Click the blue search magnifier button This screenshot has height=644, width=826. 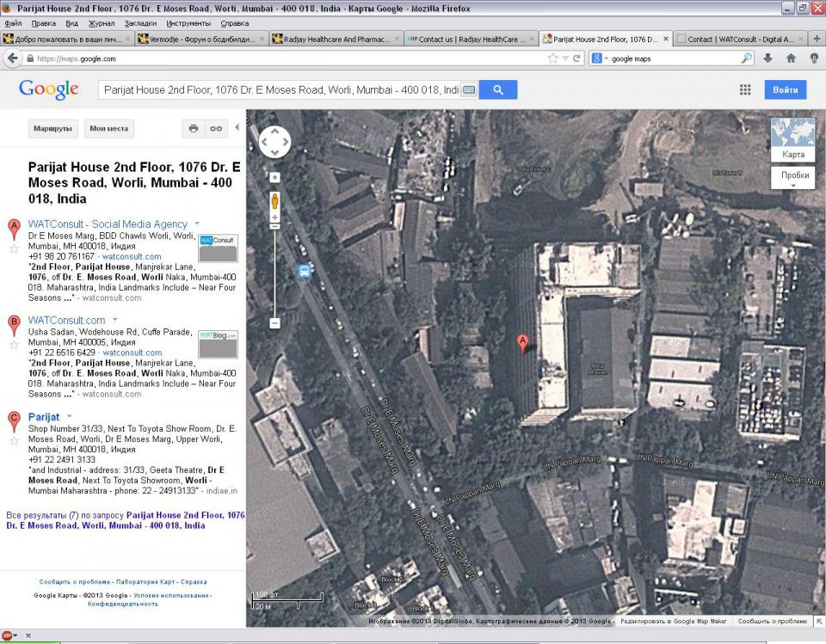tap(497, 89)
